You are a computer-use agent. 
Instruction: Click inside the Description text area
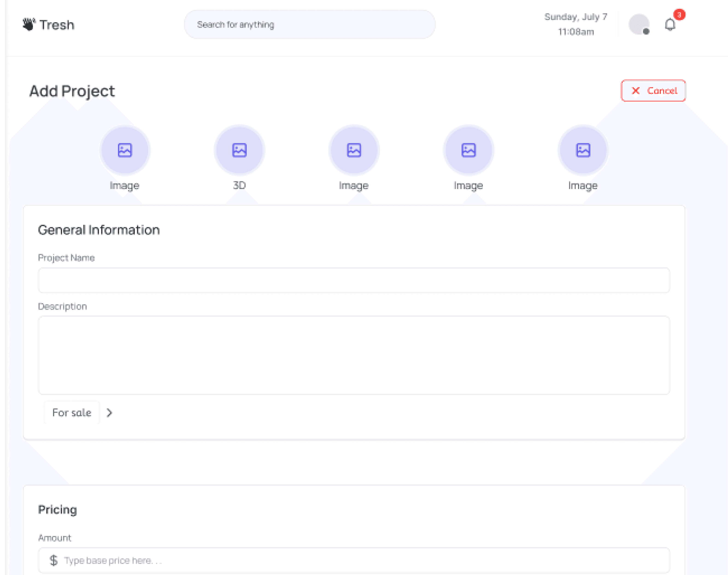point(354,355)
